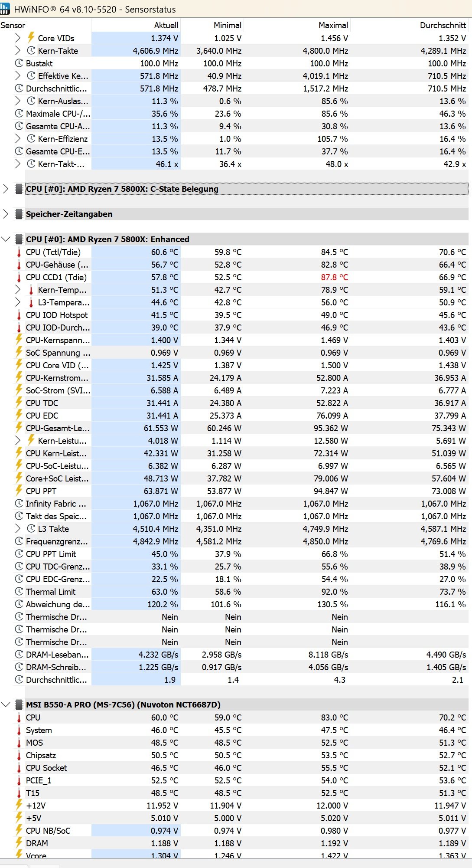Select the T15 temperature row
The height and width of the screenshot is (868, 472).
[234, 793]
